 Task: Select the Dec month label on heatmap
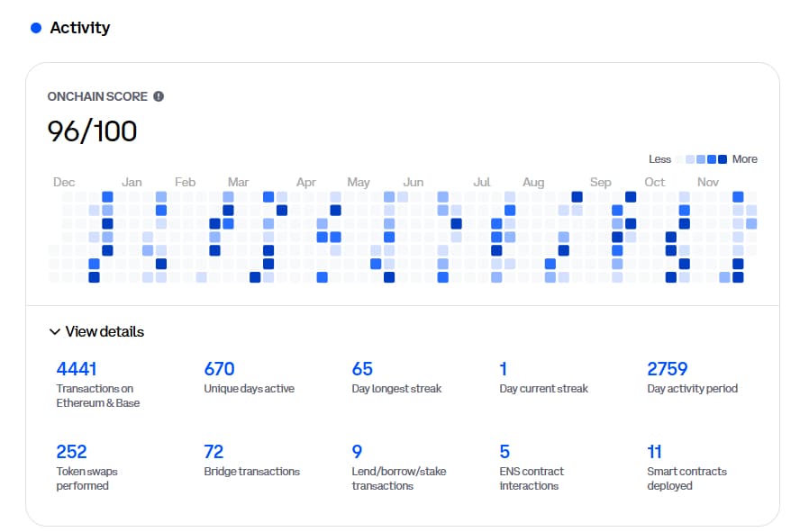point(64,182)
